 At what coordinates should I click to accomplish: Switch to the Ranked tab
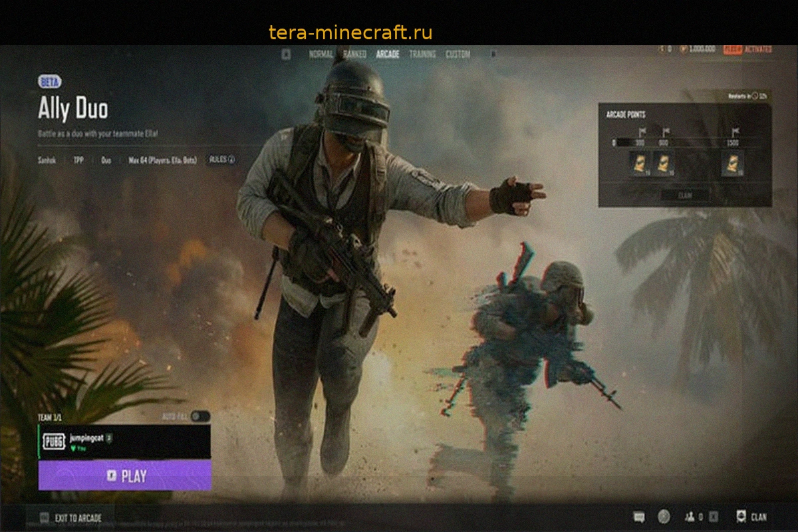(354, 55)
